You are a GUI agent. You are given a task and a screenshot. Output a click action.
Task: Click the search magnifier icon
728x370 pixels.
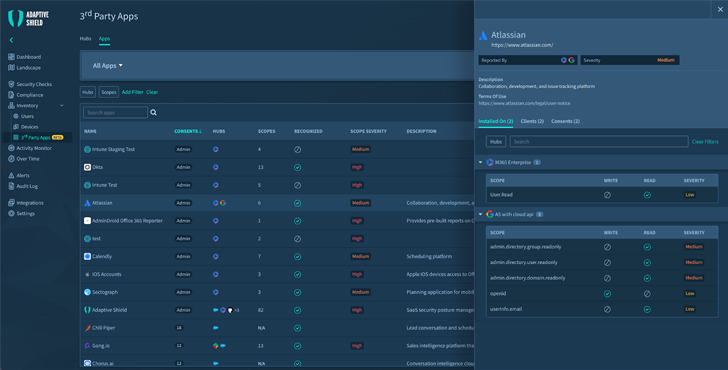154,112
